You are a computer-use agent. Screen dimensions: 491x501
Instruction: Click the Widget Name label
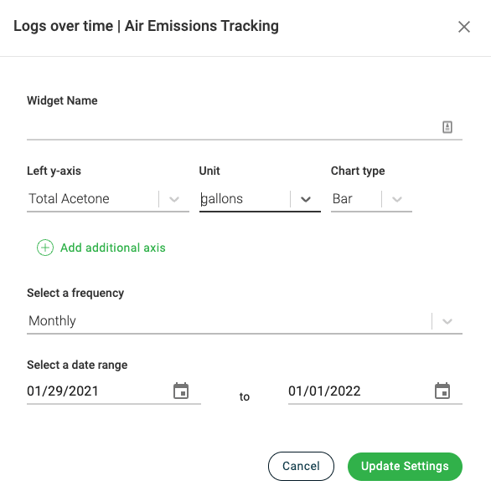[62, 100]
